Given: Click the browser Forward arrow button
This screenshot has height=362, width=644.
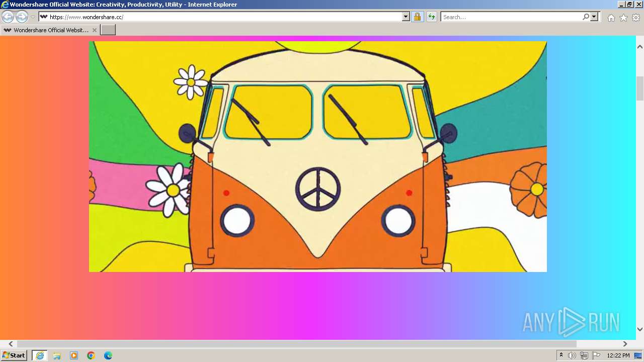Looking at the screenshot, I should (22, 17).
